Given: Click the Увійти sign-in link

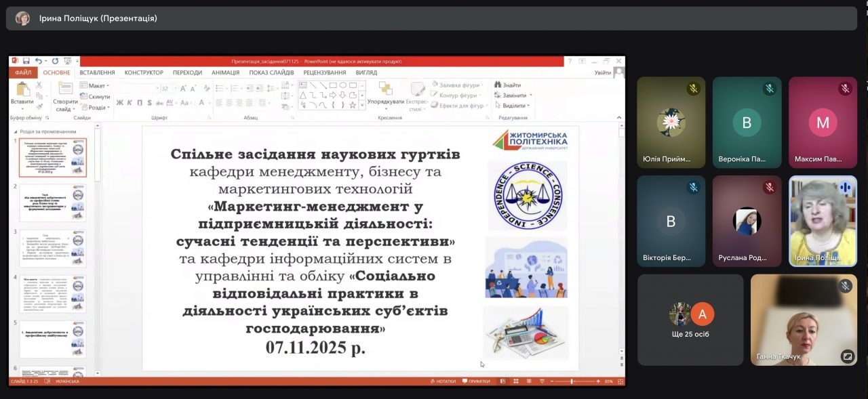Looking at the screenshot, I should click(602, 72).
